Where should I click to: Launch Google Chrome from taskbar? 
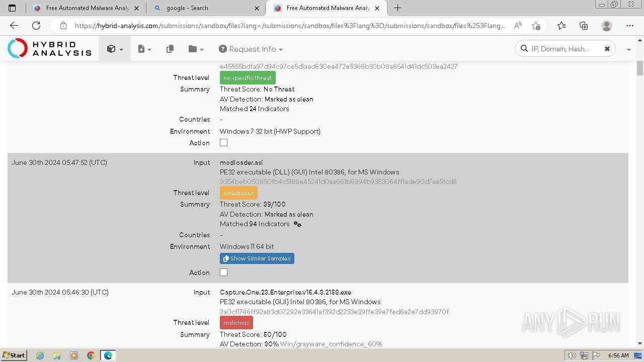tap(91, 355)
